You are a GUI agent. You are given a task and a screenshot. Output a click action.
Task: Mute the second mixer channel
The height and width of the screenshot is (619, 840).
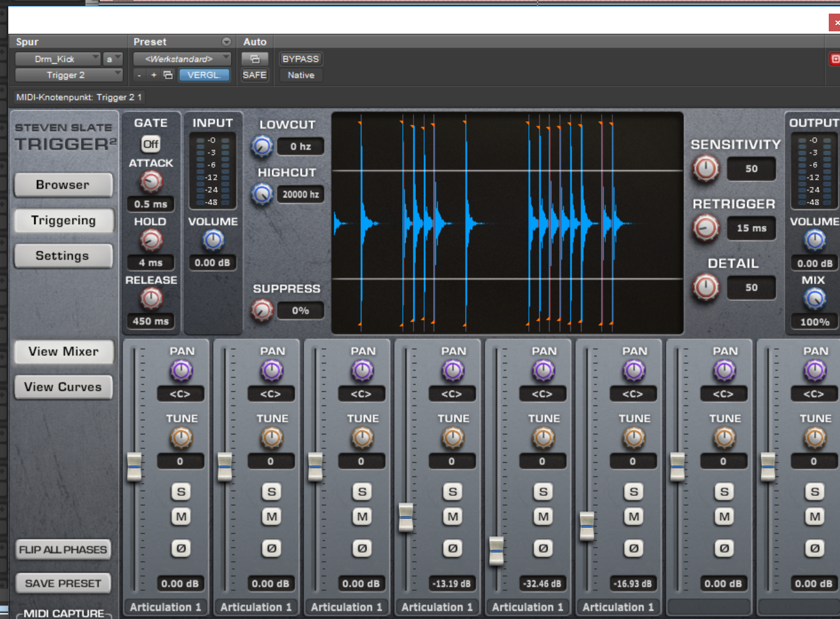tap(272, 517)
